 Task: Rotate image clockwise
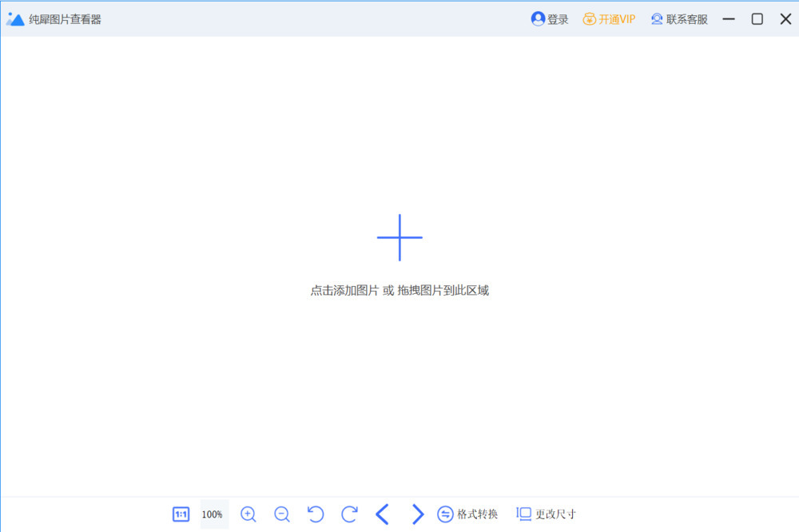tap(349, 514)
